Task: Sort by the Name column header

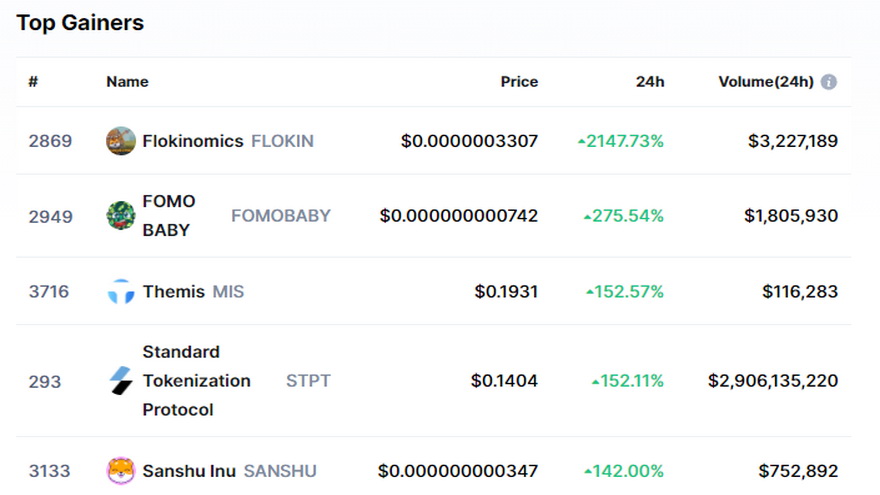Action: tap(127, 82)
